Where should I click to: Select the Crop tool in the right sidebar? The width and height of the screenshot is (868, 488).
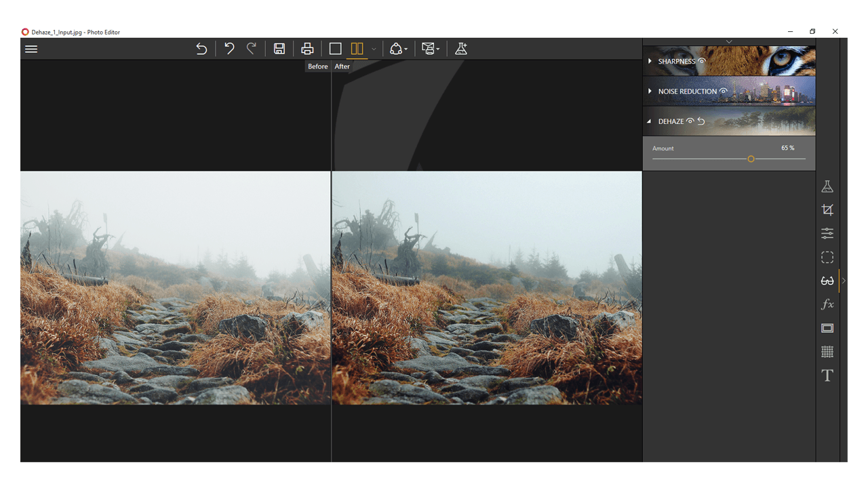tap(827, 209)
